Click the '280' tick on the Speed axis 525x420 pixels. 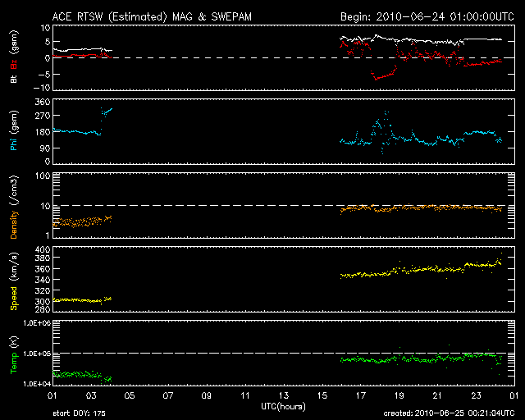[43, 308]
